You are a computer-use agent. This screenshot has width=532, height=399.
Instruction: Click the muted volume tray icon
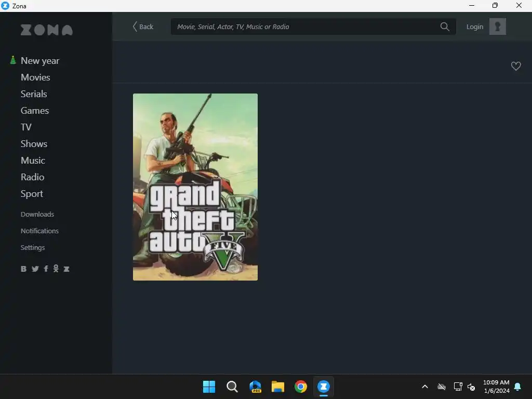point(471,387)
